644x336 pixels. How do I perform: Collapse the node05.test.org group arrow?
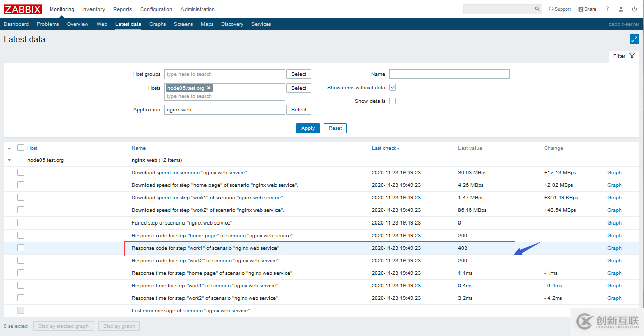[x=9, y=160]
